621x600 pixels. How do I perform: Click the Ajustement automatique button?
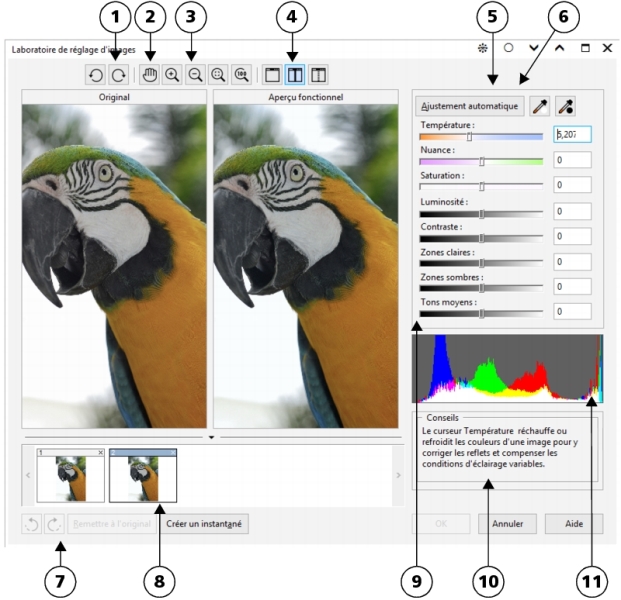pos(469,105)
